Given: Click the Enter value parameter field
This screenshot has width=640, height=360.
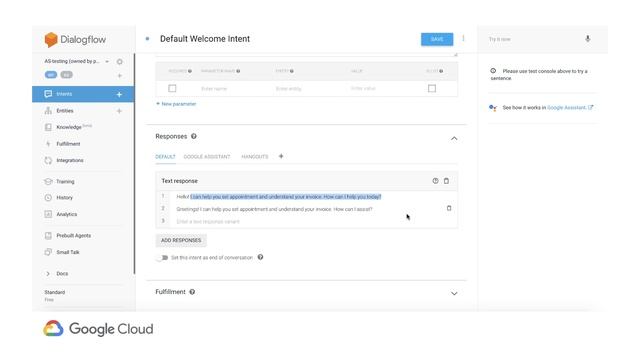Looking at the screenshot, I should [363, 88].
